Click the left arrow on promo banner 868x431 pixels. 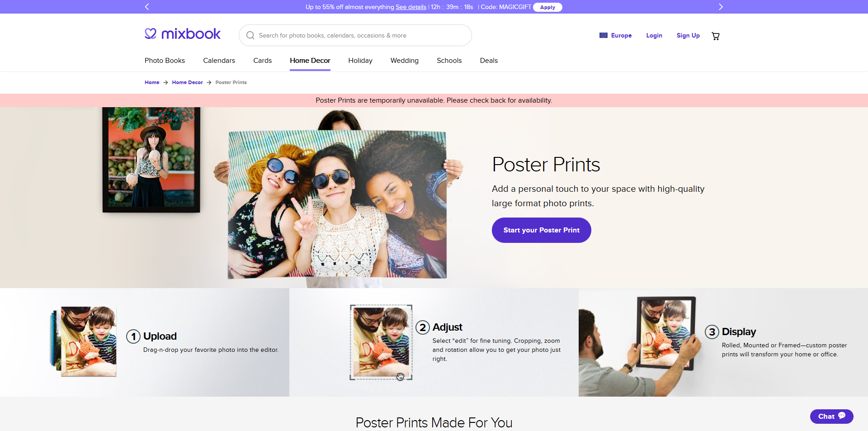147,7
